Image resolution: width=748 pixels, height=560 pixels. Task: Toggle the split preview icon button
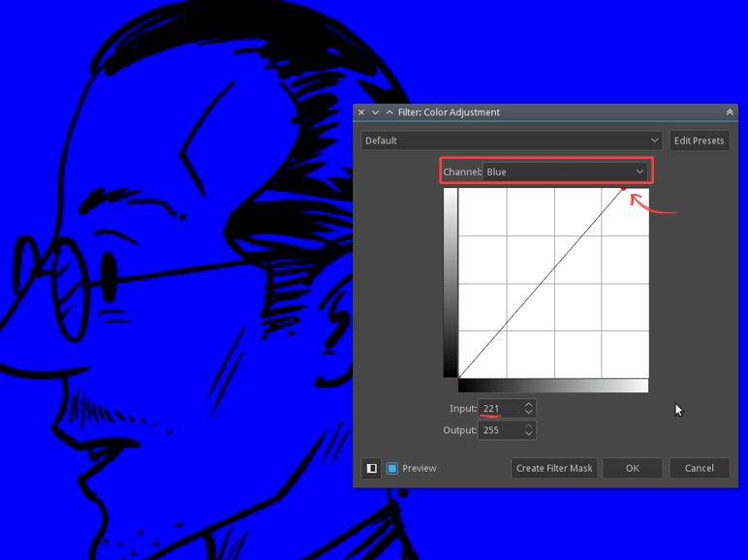coord(371,468)
